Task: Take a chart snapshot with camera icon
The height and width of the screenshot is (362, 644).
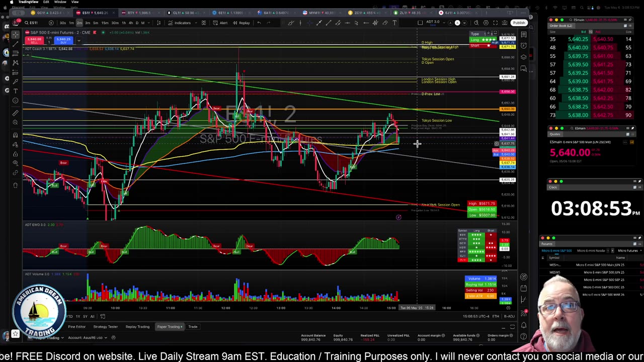Action: point(505,23)
